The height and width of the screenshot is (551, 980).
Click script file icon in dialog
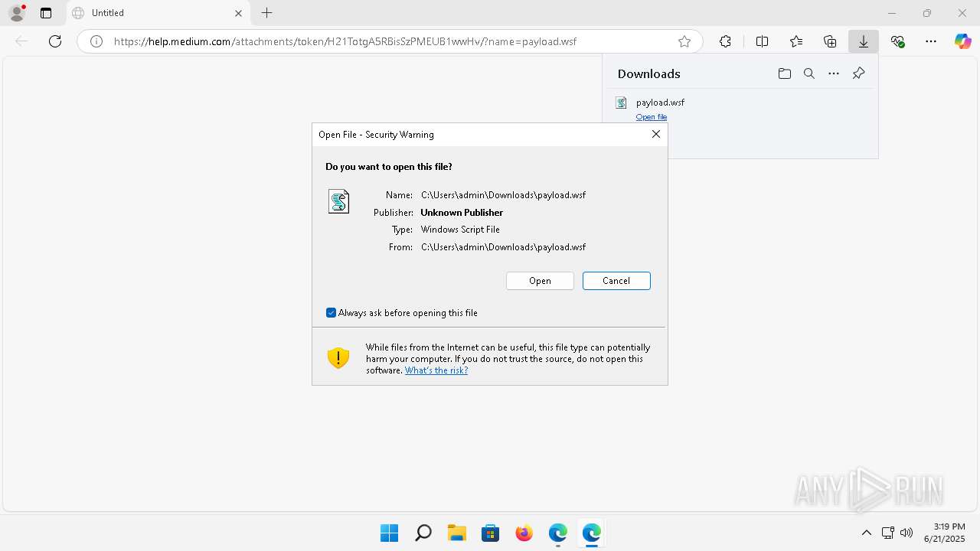coord(338,201)
